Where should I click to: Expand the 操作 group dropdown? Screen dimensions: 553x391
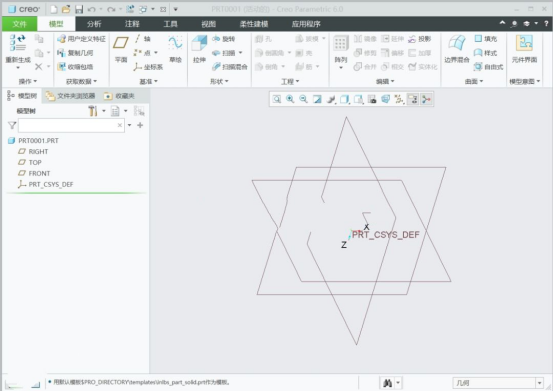point(28,81)
